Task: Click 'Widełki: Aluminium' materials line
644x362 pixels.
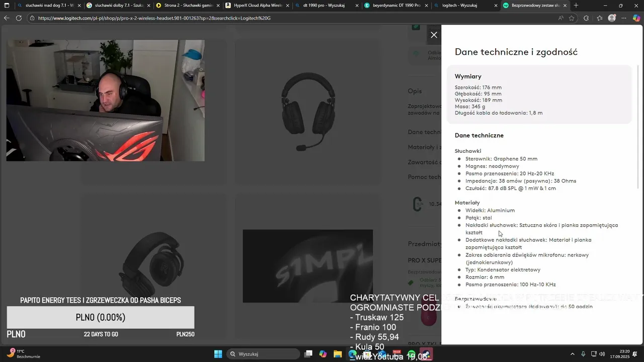Action: pos(490,210)
